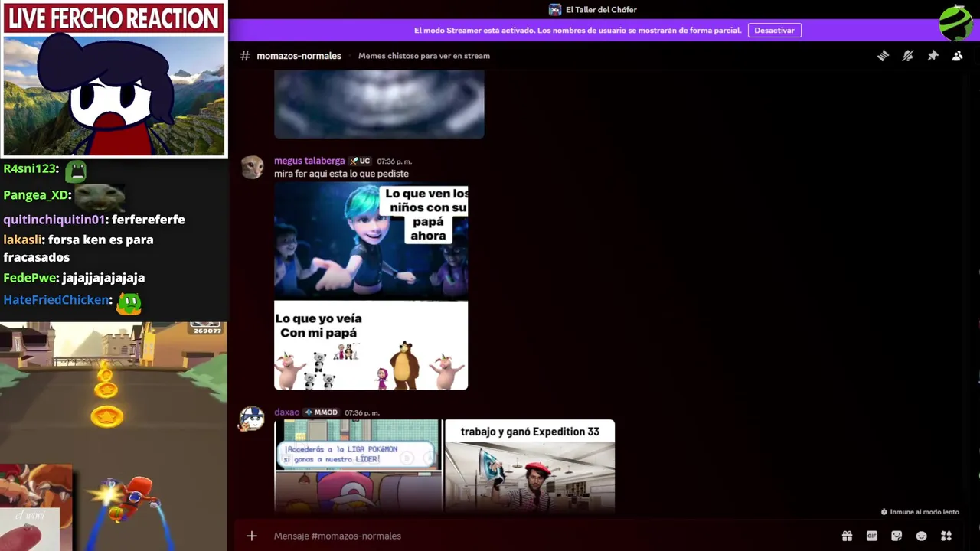Click HateFriedChicken username in stream chat
This screenshot has width=980, height=551.
(56, 300)
